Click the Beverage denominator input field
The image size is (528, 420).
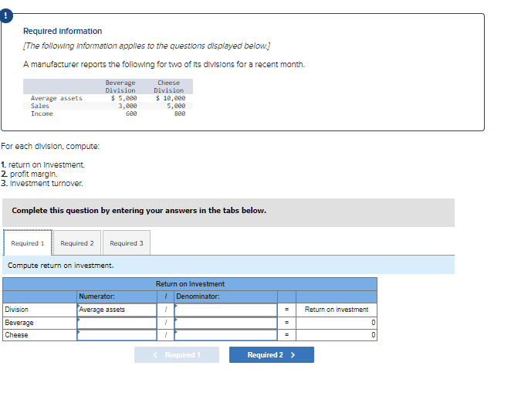coord(225,323)
